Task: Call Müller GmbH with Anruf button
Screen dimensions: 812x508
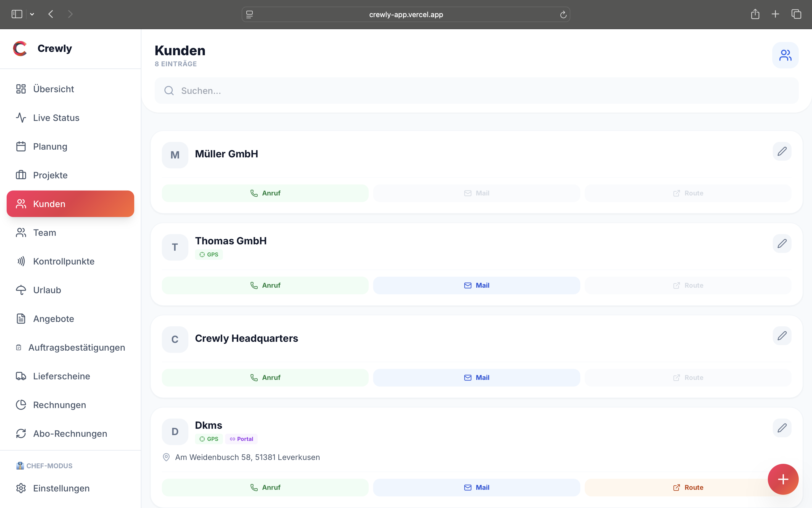Action: pos(265,193)
